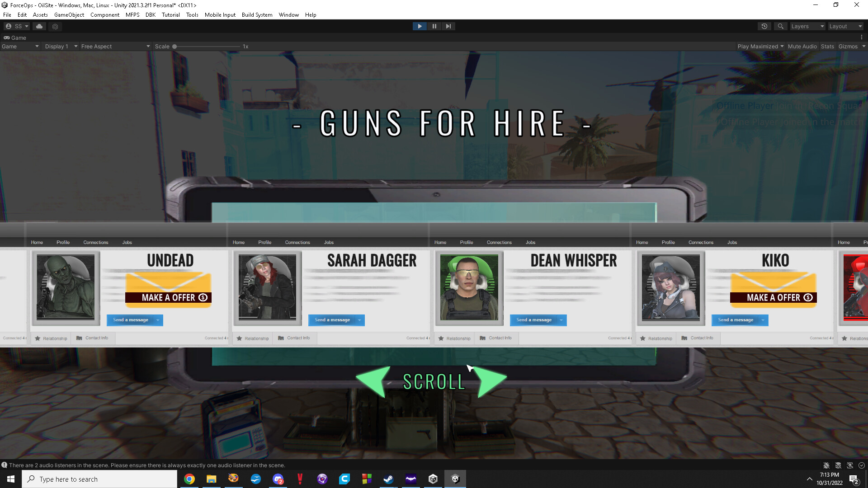Click the Unity cloud services icon

tap(39, 26)
